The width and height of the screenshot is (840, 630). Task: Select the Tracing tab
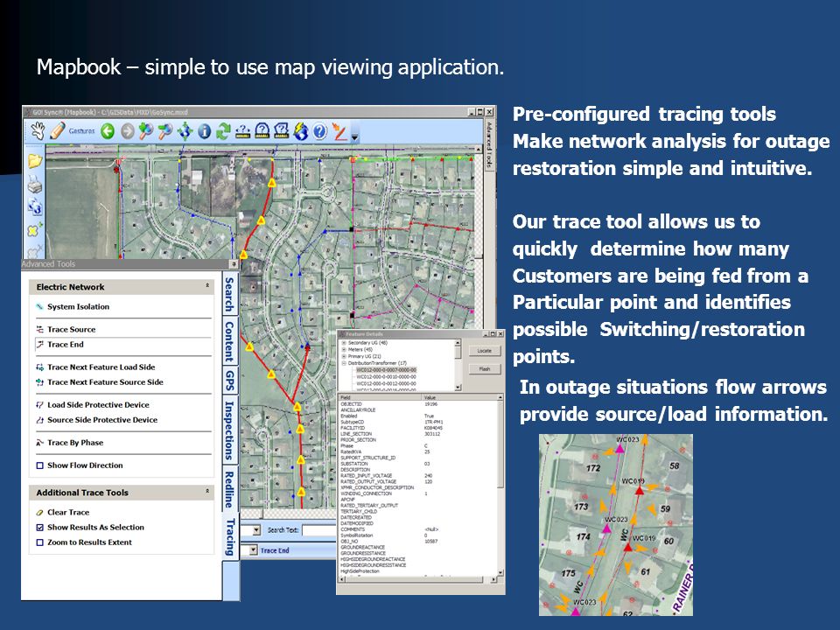point(230,536)
